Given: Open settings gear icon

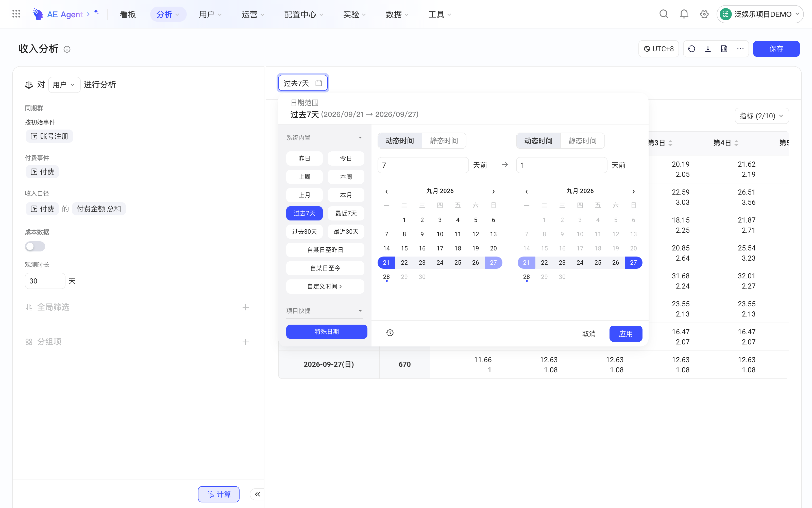Looking at the screenshot, I should [x=704, y=14].
